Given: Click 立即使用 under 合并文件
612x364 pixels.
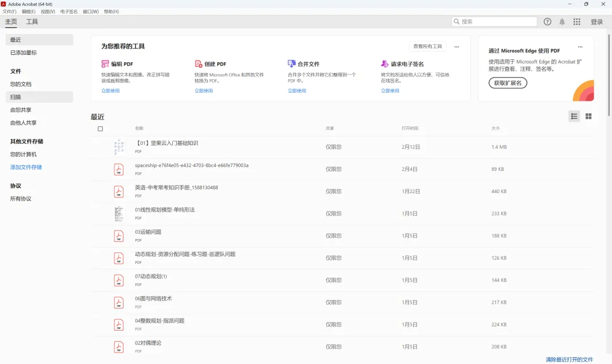Looking at the screenshot, I should (297, 91).
